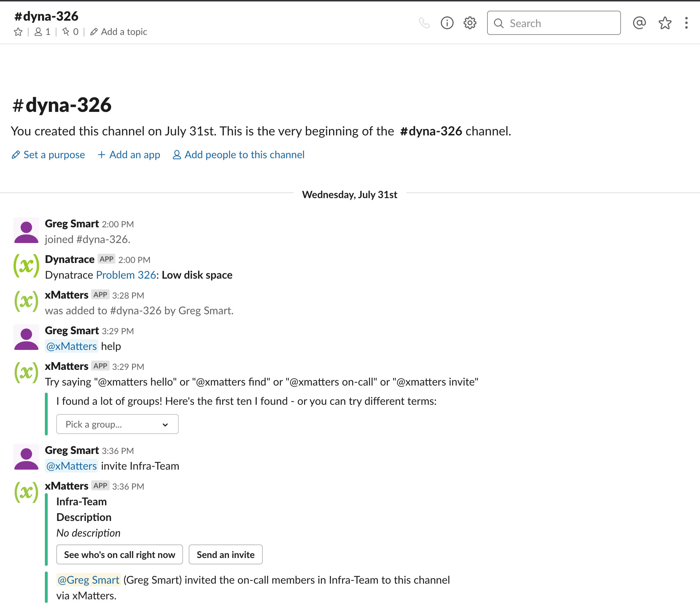Click Set a purpose link
The image size is (700, 615).
tap(48, 155)
